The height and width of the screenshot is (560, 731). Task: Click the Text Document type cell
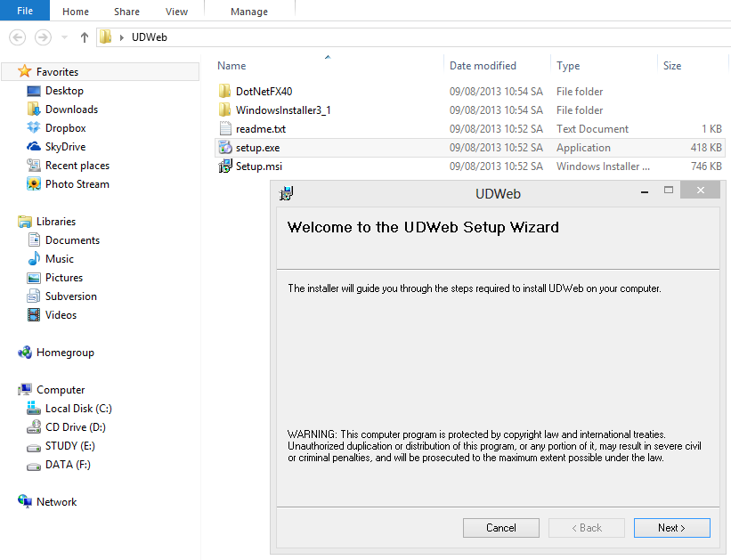pos(592,129)
